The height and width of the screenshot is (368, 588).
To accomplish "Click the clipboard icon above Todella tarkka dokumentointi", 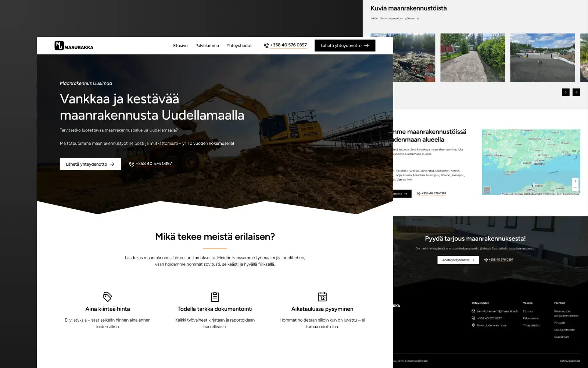I will tap(215, 297).
